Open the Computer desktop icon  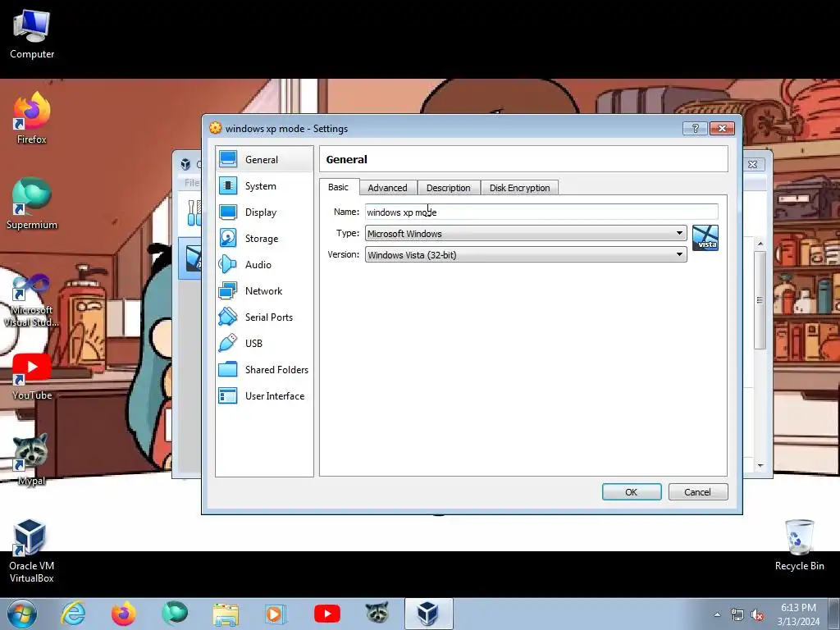32,34
